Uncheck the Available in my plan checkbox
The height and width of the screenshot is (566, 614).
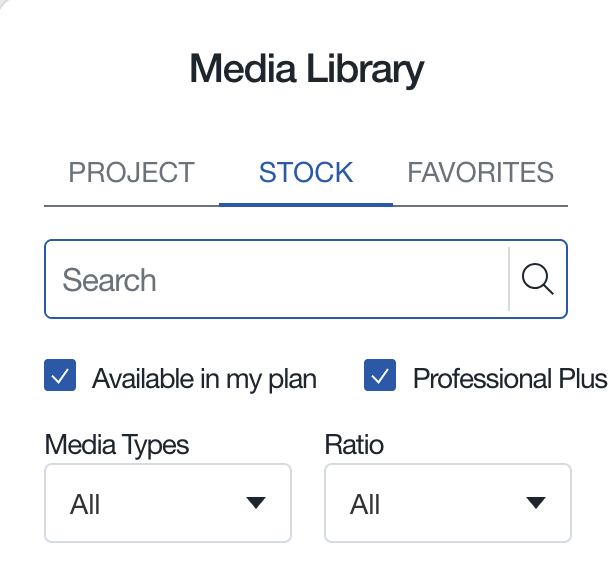click(x=60, y=377)
